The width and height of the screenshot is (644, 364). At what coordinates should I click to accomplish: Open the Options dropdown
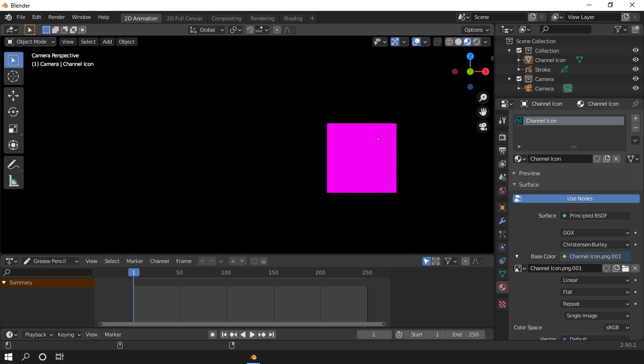point(477,30)
